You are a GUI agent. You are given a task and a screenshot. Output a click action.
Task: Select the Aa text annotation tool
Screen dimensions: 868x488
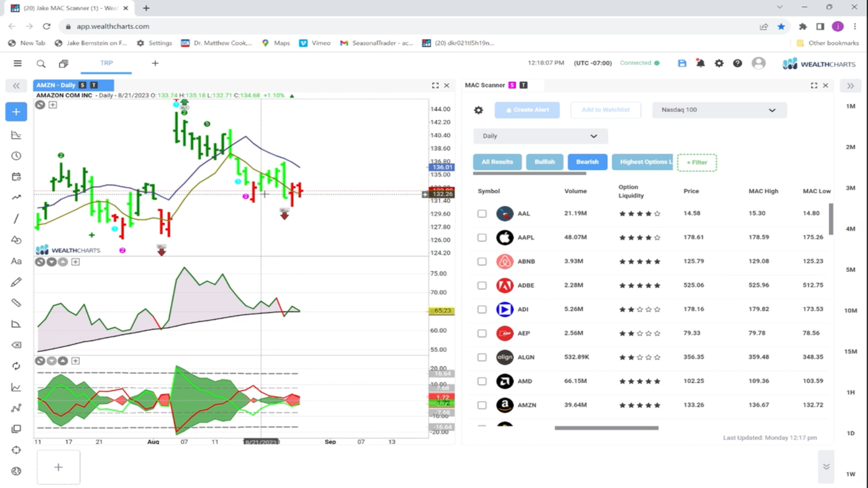16,261
